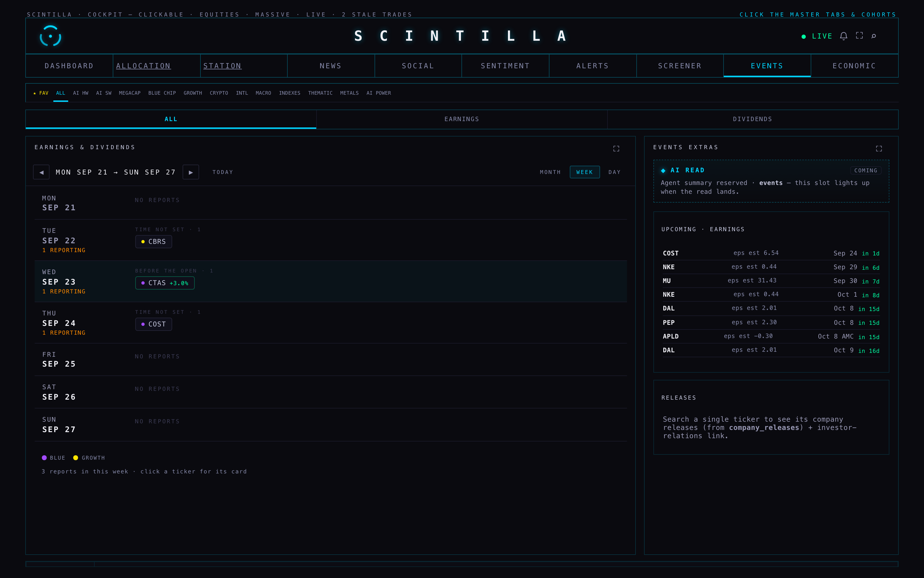Filter by BLUE CHIP cohort
This screenshot has width=924, height=578.
click(x=162, y=93)
